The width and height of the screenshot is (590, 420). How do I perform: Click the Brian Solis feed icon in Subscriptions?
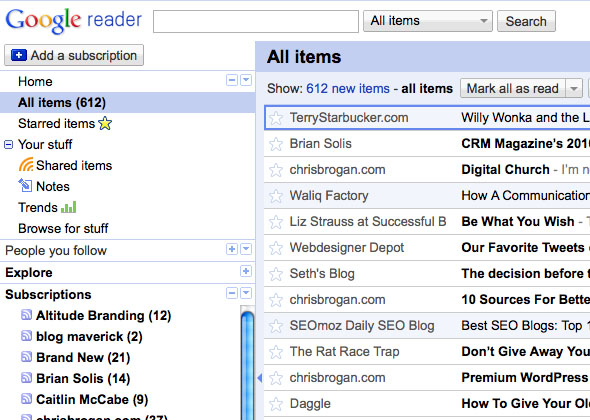coord(26,377)
